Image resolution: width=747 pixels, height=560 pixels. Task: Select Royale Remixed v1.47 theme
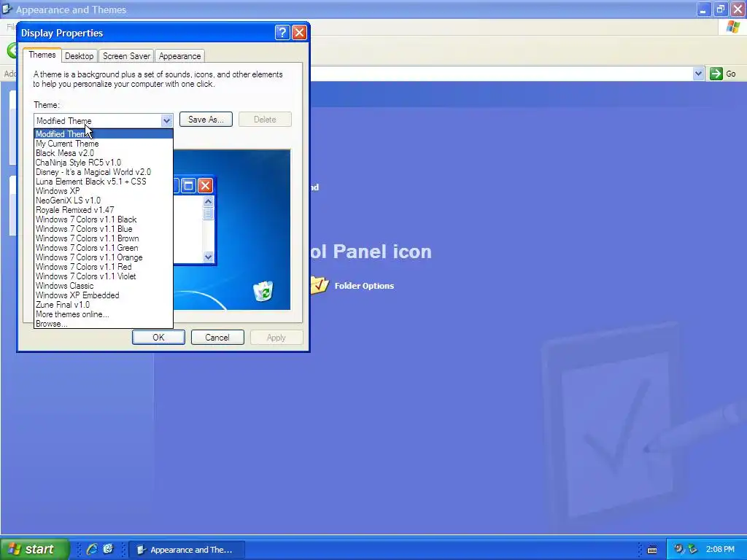(104, 210)
